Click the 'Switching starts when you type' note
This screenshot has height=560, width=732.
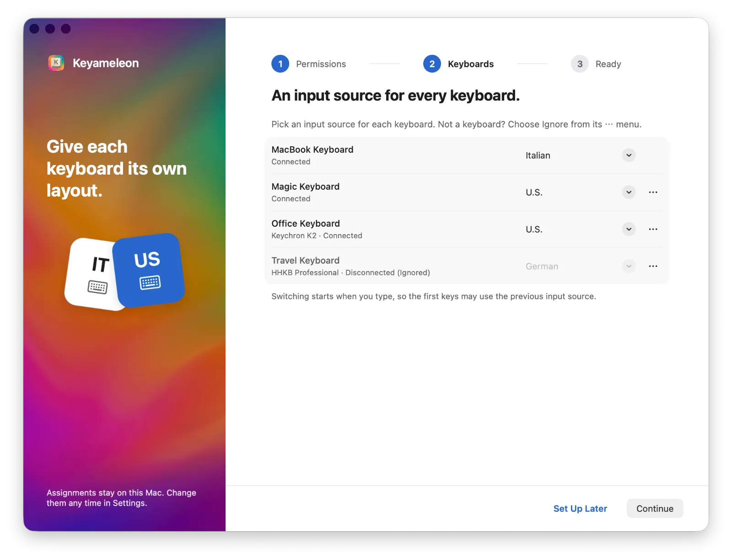(x=434, y=296)
